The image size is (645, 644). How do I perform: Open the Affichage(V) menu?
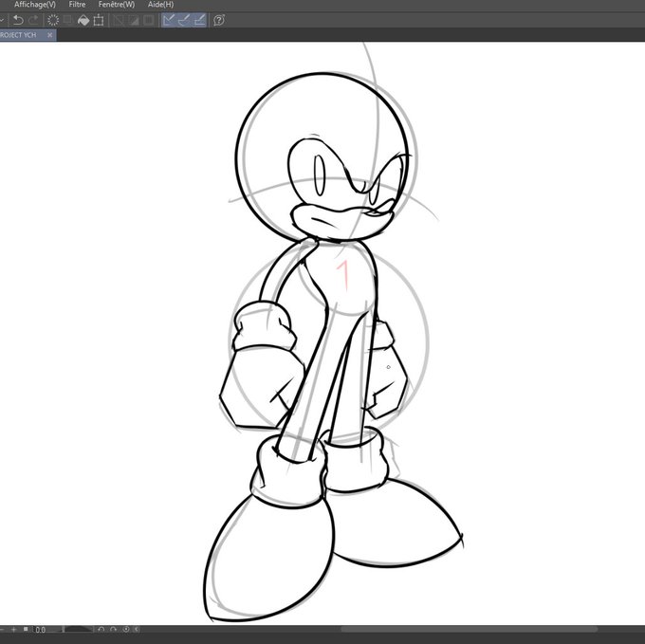35,5
